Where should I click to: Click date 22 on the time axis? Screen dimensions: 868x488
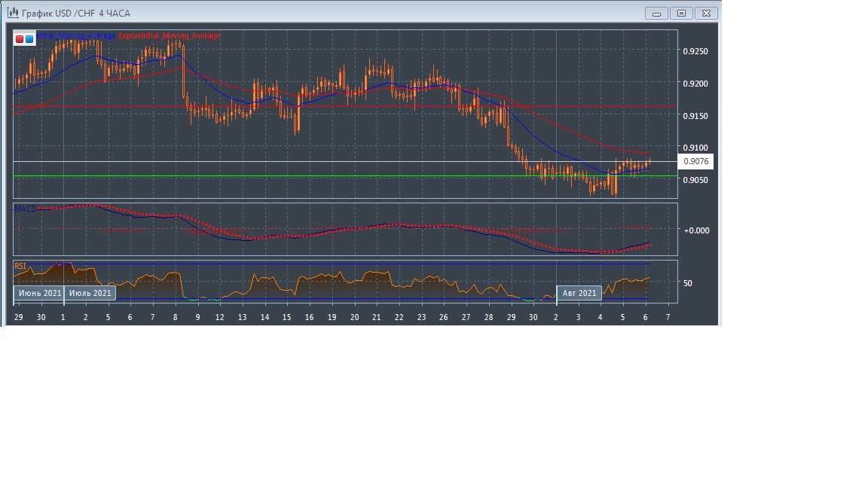pyautogui.click(x=399, y=318)
